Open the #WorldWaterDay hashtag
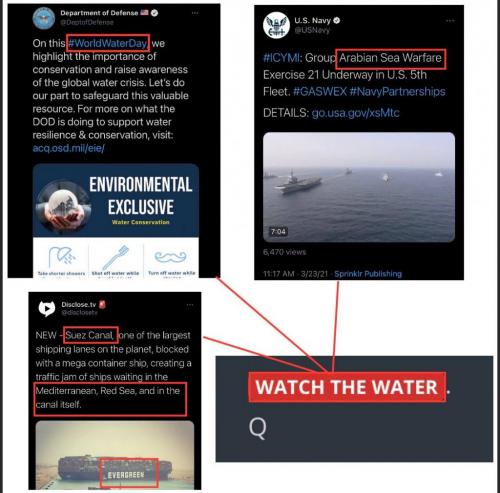This screenshot has height=493, width=500. point(107,43)
